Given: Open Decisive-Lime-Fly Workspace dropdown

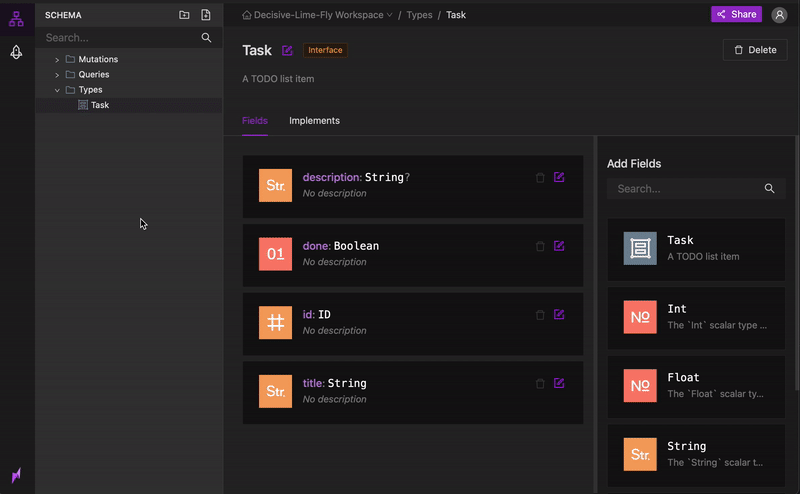Looking at the screenshot, I should point(317,15).
